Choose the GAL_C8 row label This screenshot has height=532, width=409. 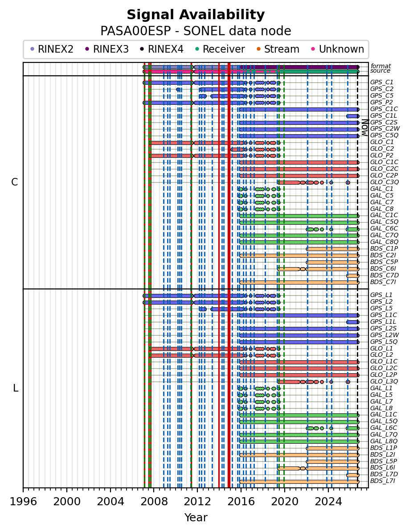coord(381,209)
